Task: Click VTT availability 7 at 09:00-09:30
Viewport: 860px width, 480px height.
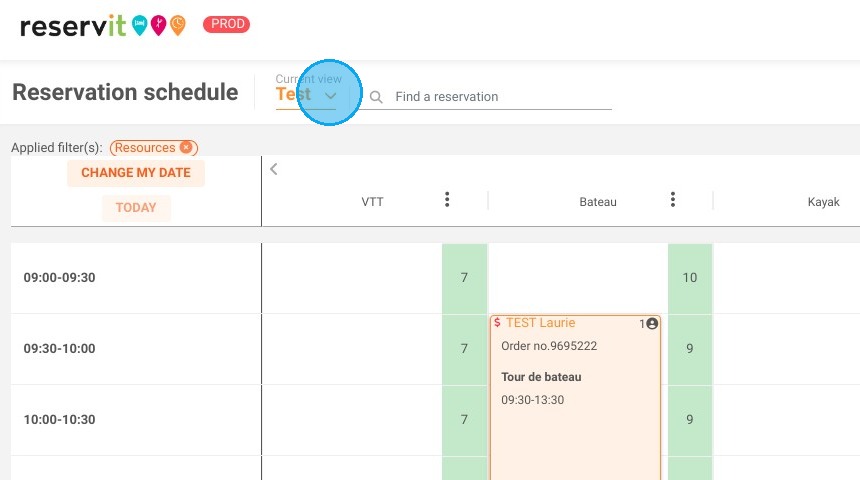Action: coord(465,278)
